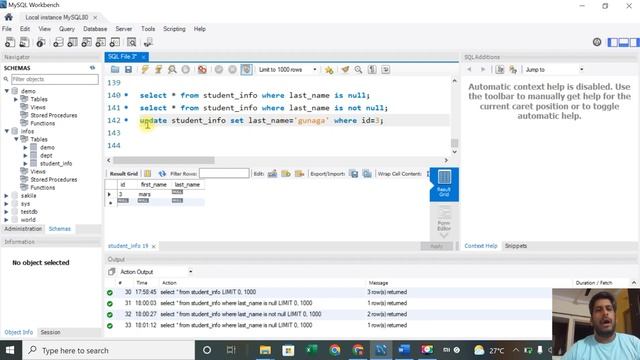
Task: Open the inspector for selected object
Action: click(41, 42)
